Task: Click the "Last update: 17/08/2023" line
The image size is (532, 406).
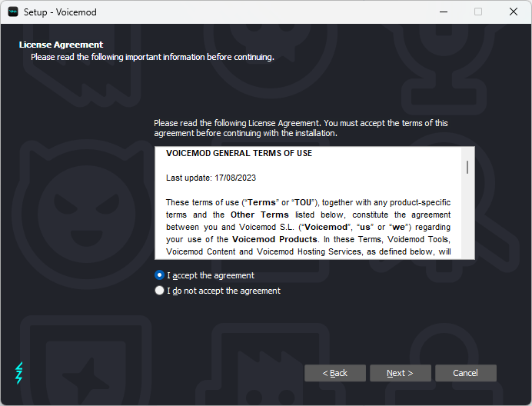Action: coord(211,178)
